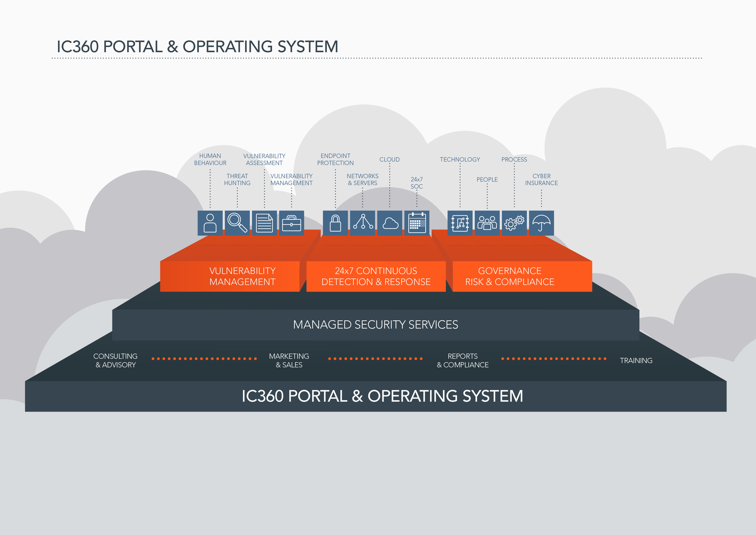Click the Cyber Insurance text label
This screenshot has width=756, height=535.
541,179
